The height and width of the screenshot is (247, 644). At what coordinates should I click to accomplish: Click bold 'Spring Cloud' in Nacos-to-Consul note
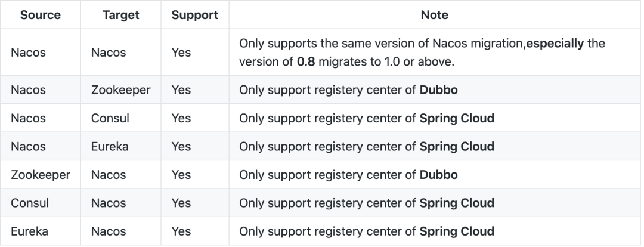pos(457,118)
